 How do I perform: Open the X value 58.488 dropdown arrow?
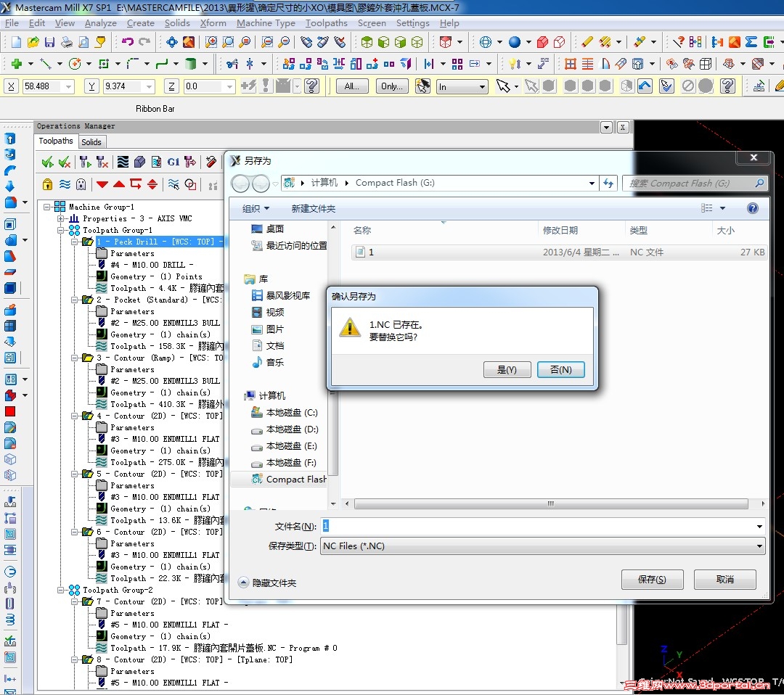pyautogui.click(x=68, y=87)
